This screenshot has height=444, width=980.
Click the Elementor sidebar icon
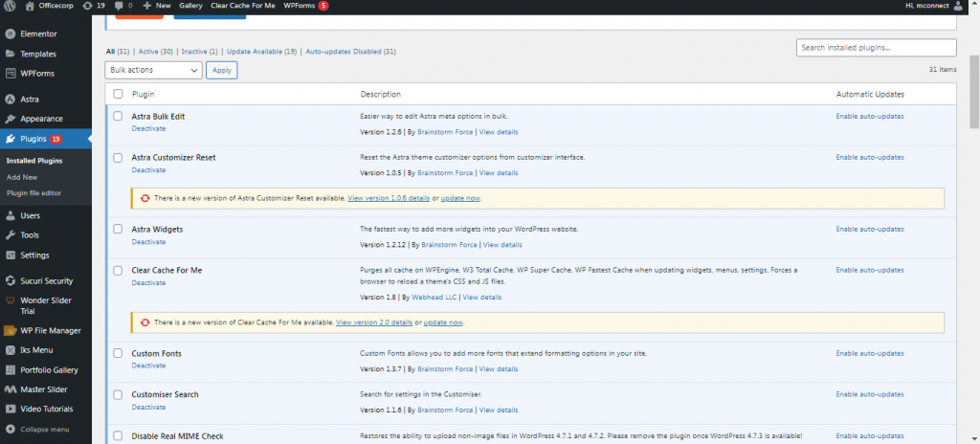coord(10,33)
